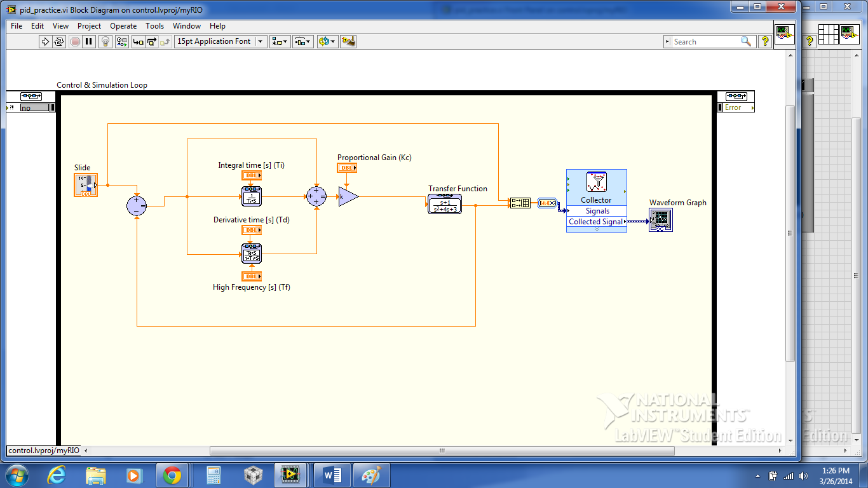
Task: Select the Integrator block under Integral time
Action: (251, 197)
